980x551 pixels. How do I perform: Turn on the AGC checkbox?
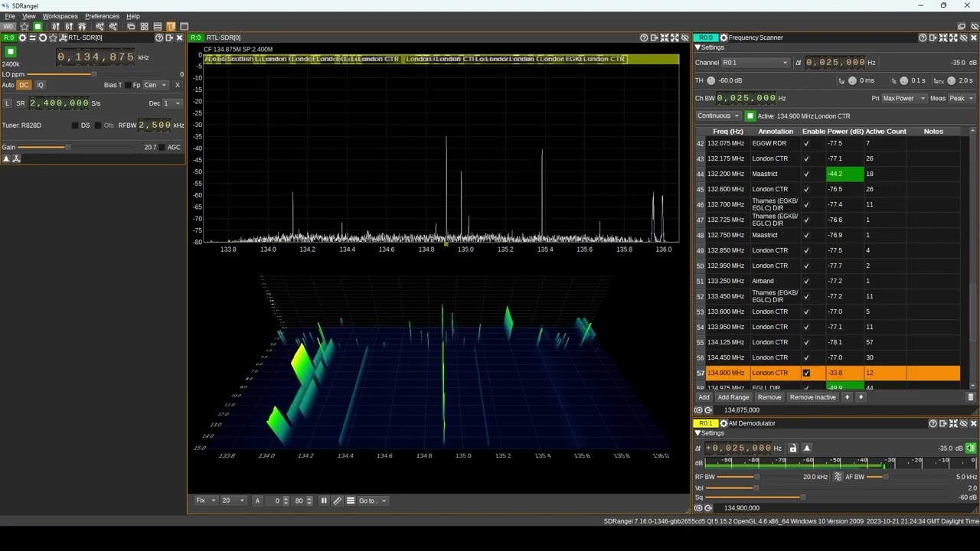(162, 148)
